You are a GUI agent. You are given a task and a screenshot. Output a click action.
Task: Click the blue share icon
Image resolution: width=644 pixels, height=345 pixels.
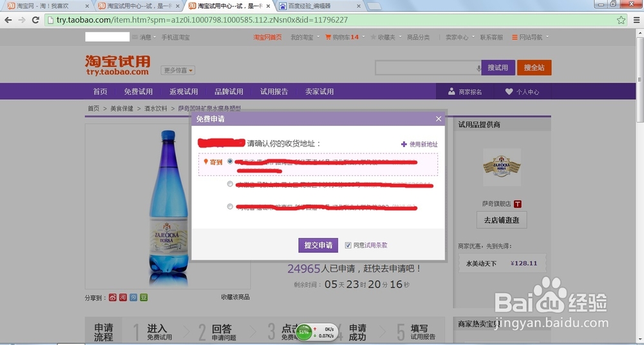pyautogui.click(x=133, y=297)
